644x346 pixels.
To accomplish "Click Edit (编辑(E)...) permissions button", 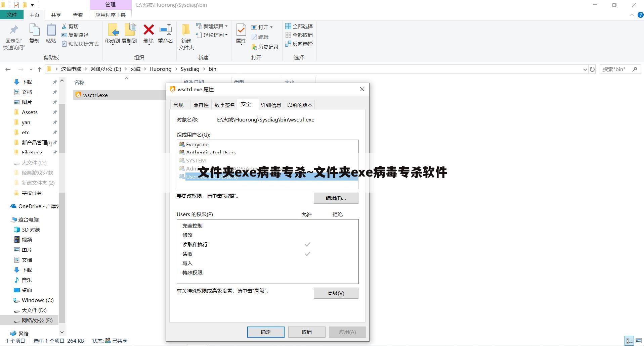I will (336, 198).
